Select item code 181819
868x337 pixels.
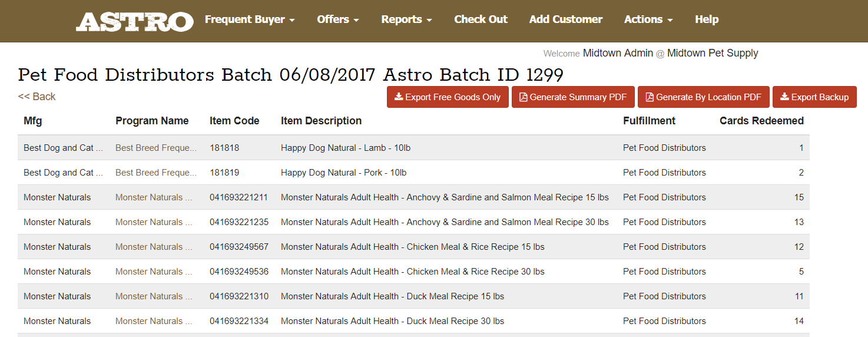tap(224, 173)
